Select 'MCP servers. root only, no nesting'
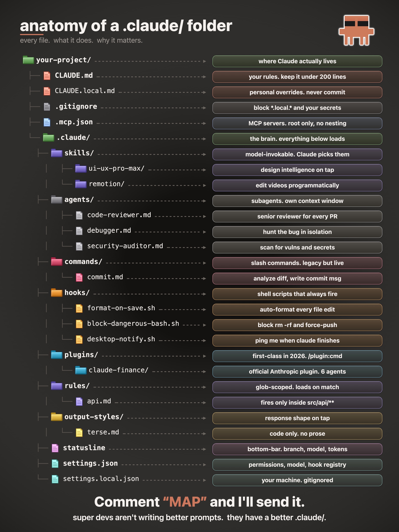 (x=297, y=123)
